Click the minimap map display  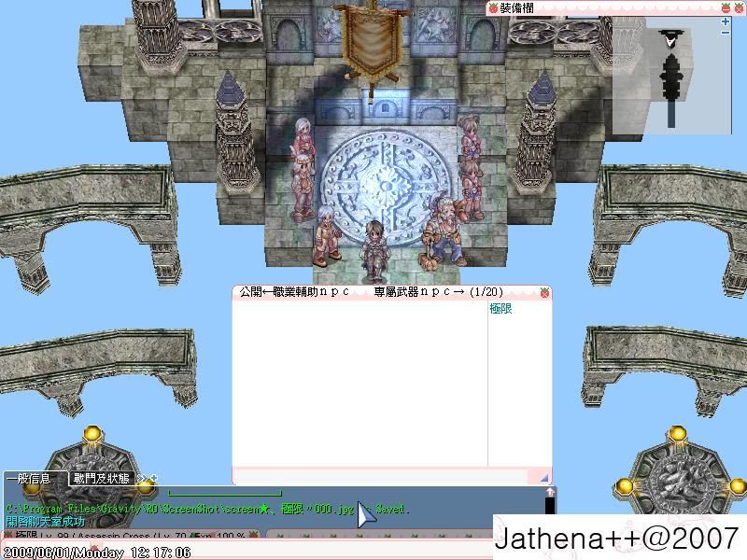pyautogui.click(x=671, y=77)
